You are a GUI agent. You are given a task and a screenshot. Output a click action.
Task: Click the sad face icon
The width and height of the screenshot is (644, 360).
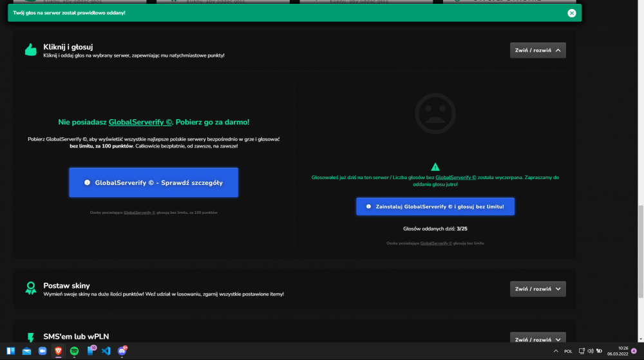[435, 114]
